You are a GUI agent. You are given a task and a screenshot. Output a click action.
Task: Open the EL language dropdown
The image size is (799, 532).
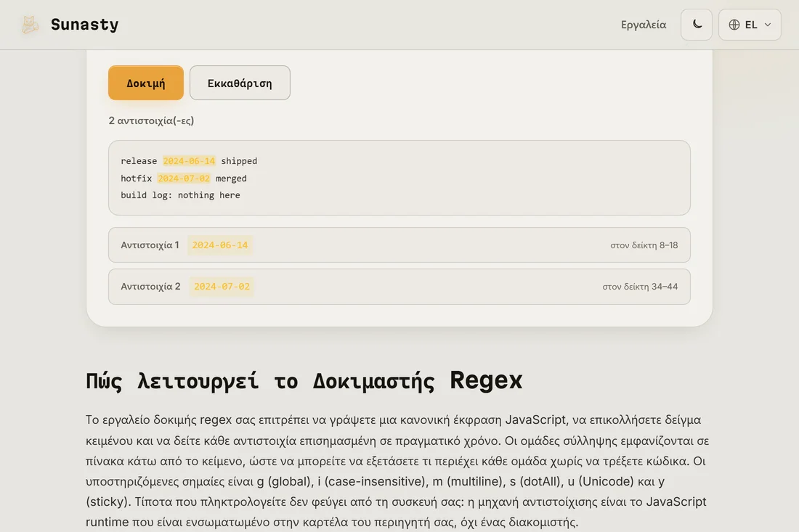point(750,25)
